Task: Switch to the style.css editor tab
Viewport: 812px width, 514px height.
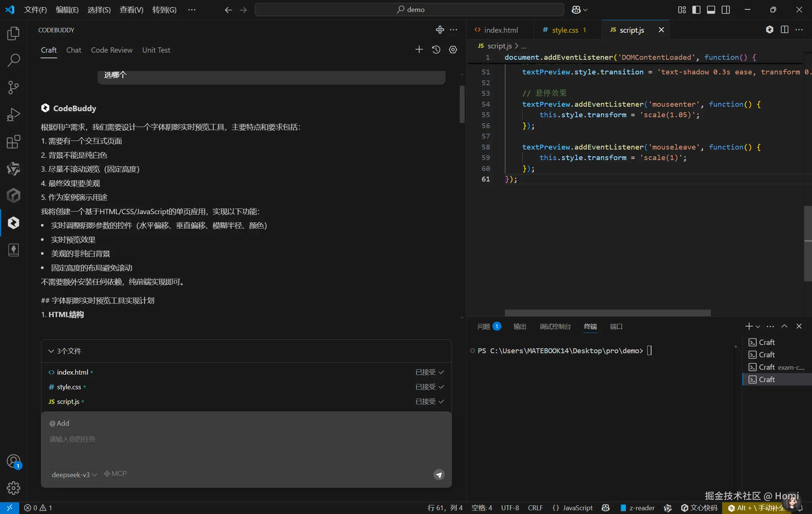Action: 565,30
